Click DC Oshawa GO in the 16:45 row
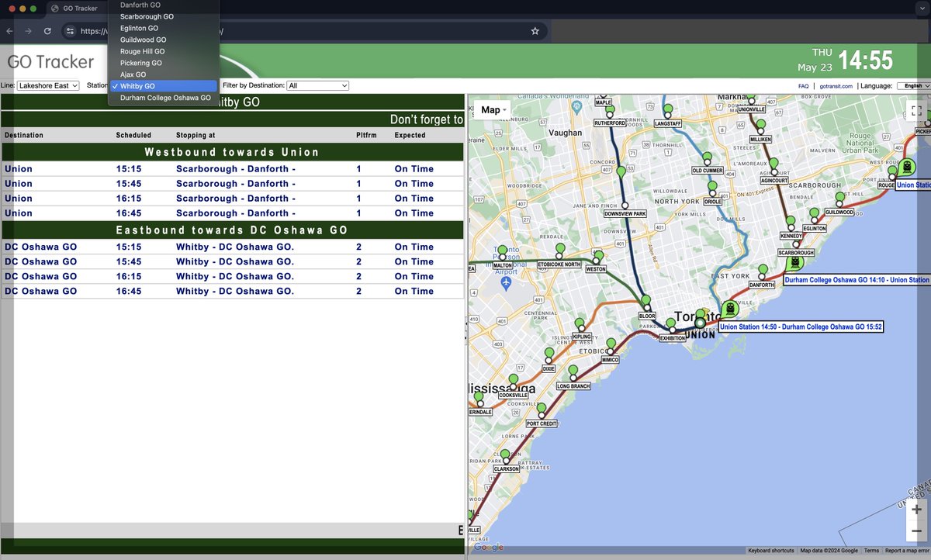 [41, 291]
